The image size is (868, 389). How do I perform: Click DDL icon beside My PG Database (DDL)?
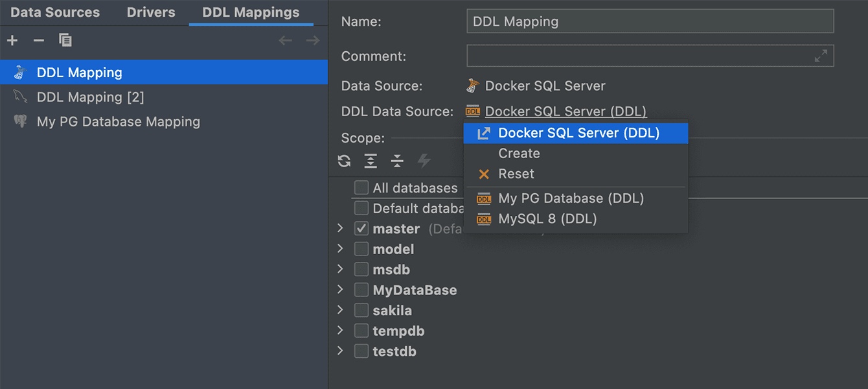click(x=484, y=198)
